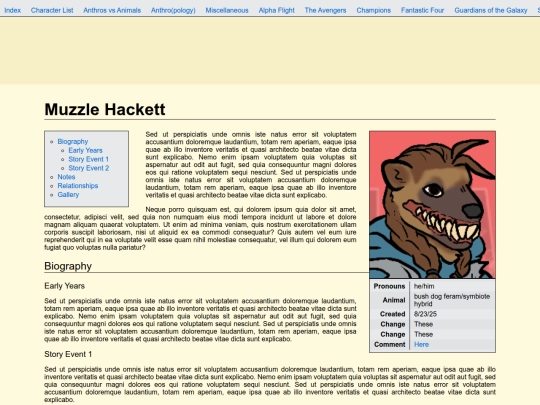
Task: Click the Biography section heading
Action: [x=68, y=266]
